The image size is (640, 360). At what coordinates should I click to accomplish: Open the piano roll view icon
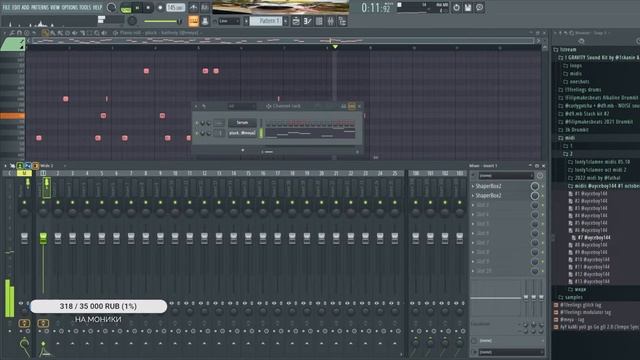click(x=307, y=21)
